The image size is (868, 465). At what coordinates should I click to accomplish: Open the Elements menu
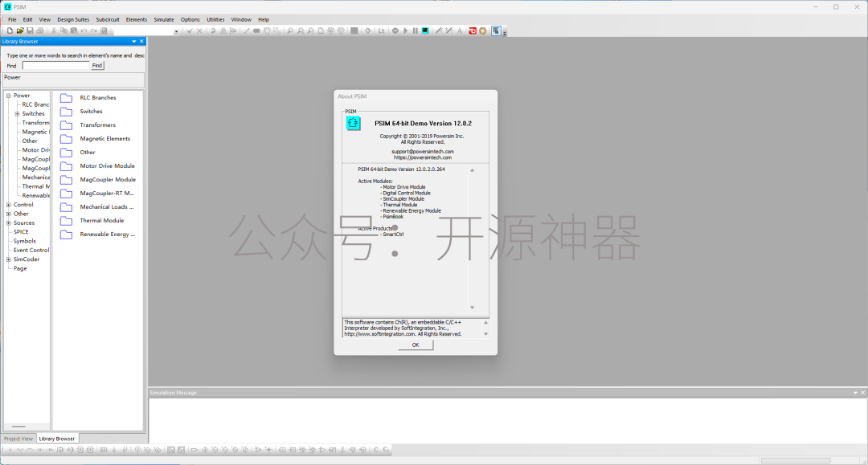coord(136,19)
